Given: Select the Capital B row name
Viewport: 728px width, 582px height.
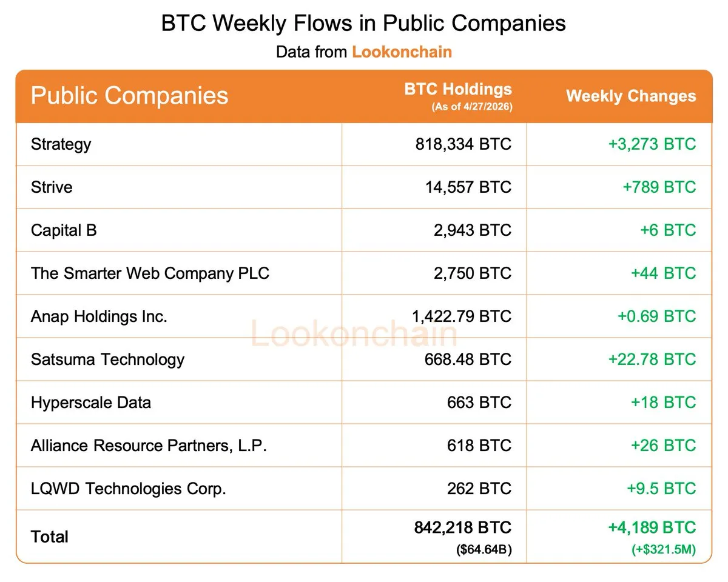Looking at the screenshot, I should click(x=64, y=230).
